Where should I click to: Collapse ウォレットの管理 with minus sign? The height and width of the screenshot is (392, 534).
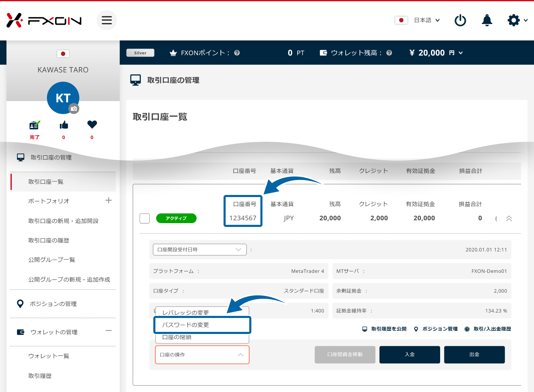pyautogui.click(x=108, y=331)
